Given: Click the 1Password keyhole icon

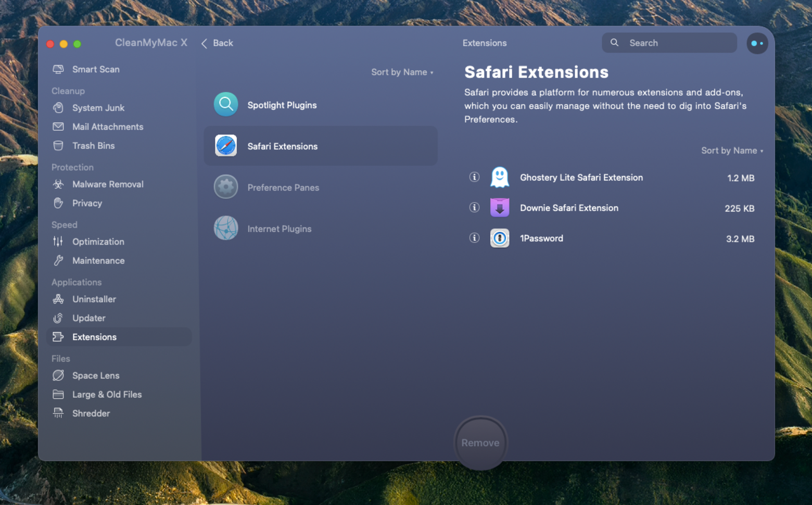Looking at the screenshot, I should point(500,238).
